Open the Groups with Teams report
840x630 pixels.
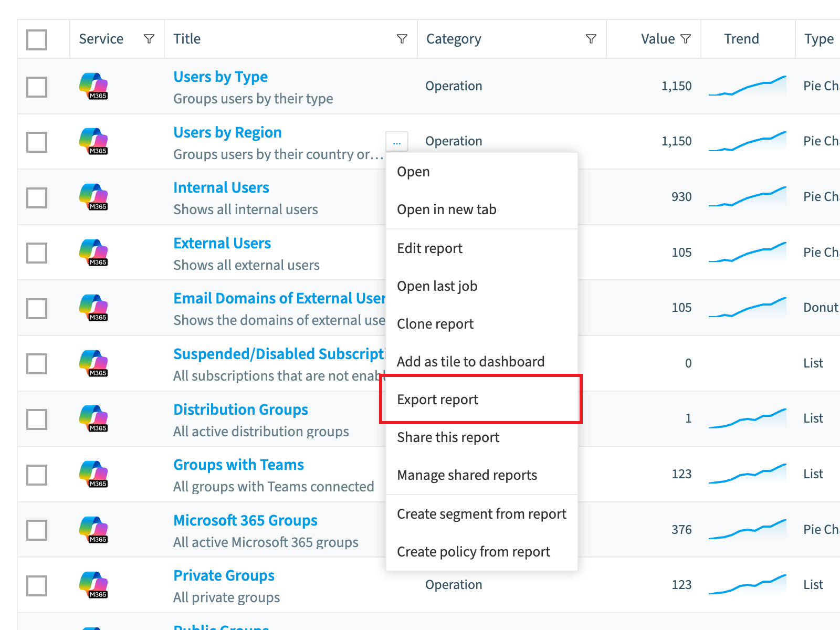pos(238,465)
